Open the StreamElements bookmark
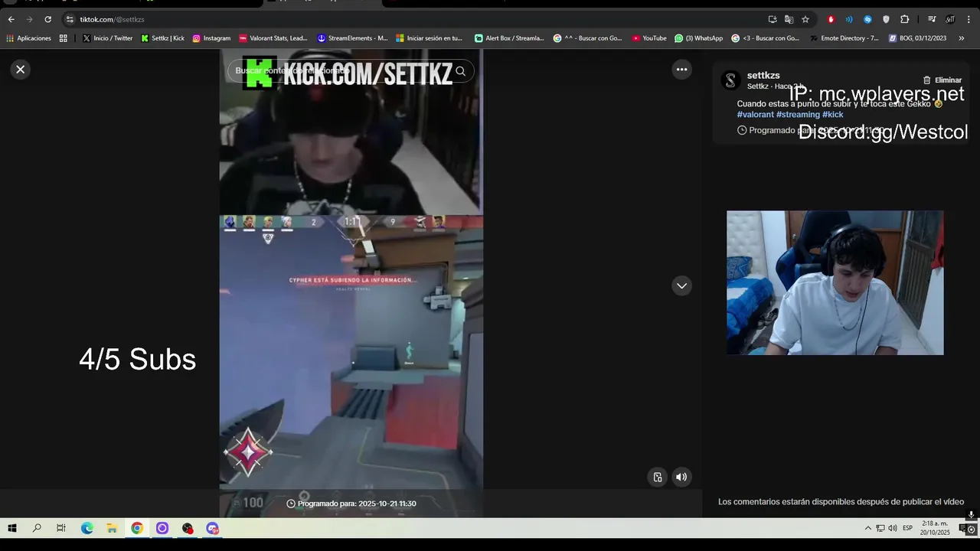The height and width of the screenshot is (551, 980). point(352,38)
